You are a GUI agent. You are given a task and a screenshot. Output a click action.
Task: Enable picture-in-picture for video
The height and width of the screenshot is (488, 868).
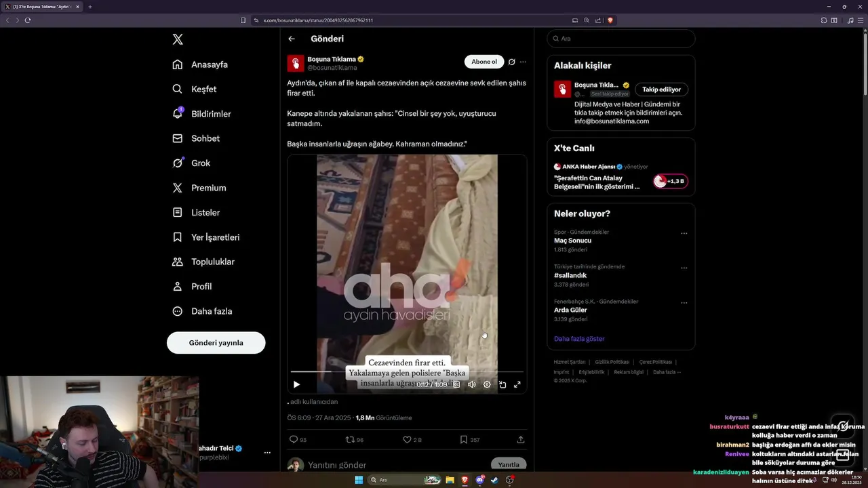pyautogui.click(x=502, y=384)
